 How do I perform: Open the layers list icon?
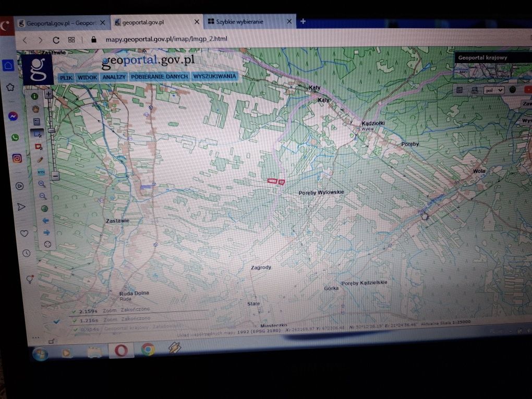pyautogui.click(x=37, y=122)
